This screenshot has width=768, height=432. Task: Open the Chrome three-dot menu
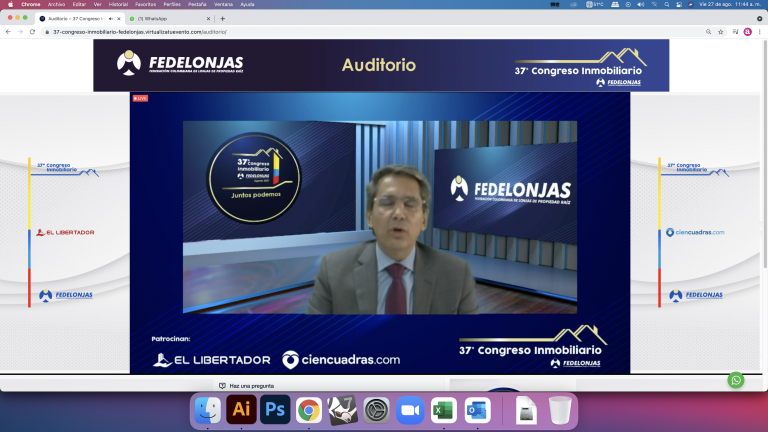pyautogui.click(x=760, y=32)
